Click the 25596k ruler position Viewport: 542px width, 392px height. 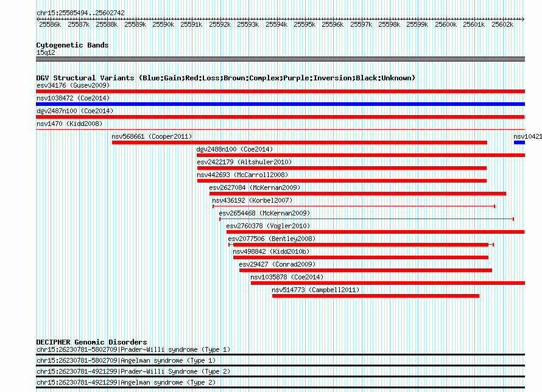pos(333,24)
